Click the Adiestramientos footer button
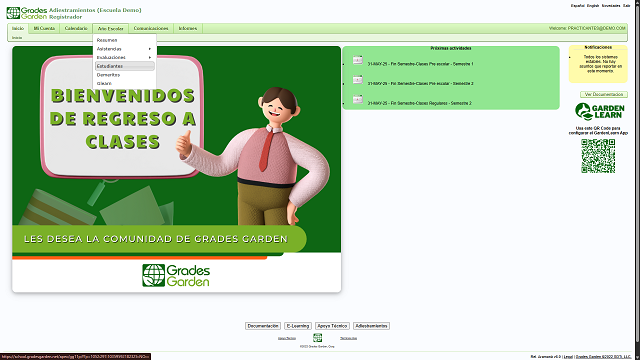Screen dimensions: 640x360 tap(371, 326)
